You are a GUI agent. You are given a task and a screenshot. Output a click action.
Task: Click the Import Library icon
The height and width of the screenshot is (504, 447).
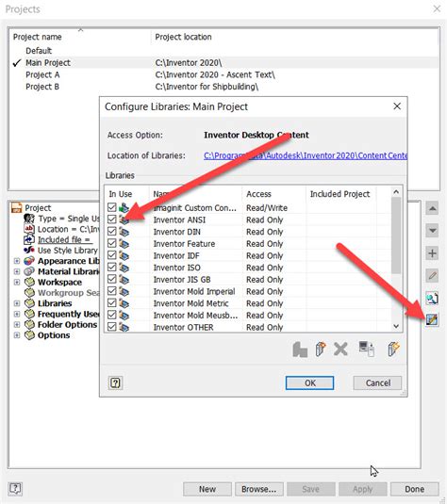393,350
